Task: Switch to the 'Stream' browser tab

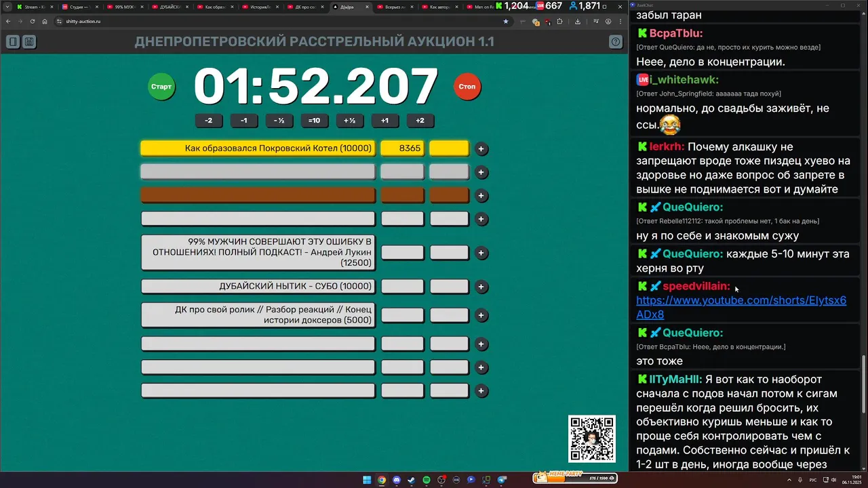Action: (34, 7)
